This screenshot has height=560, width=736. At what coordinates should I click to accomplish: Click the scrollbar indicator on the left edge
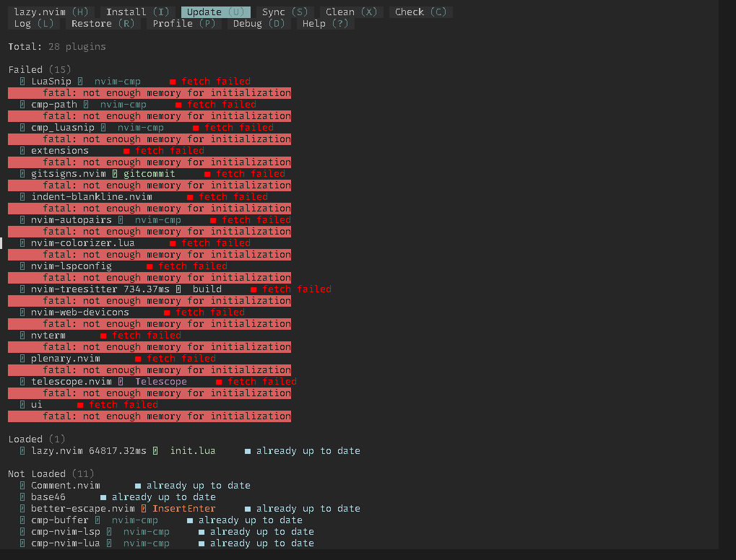tap(1, 243)
